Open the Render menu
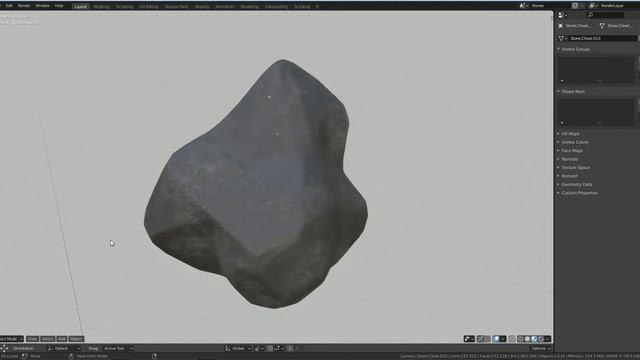 [x=24, y=6]
